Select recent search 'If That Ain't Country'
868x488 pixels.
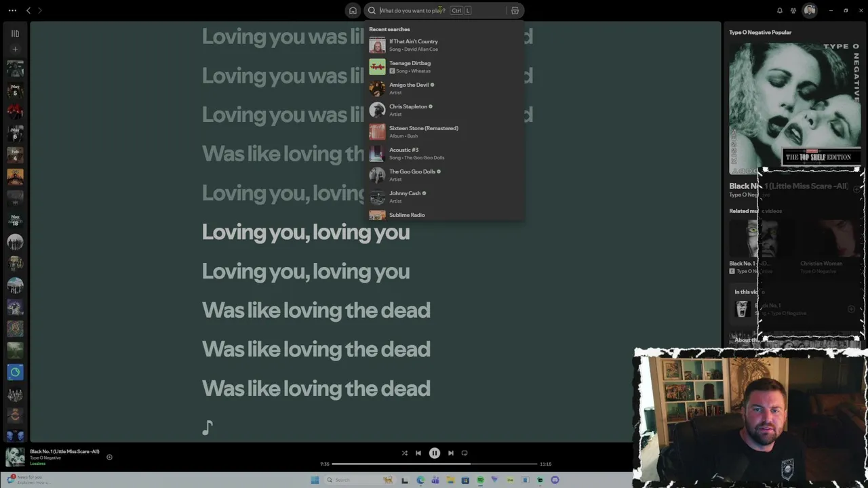click(445, 45)
